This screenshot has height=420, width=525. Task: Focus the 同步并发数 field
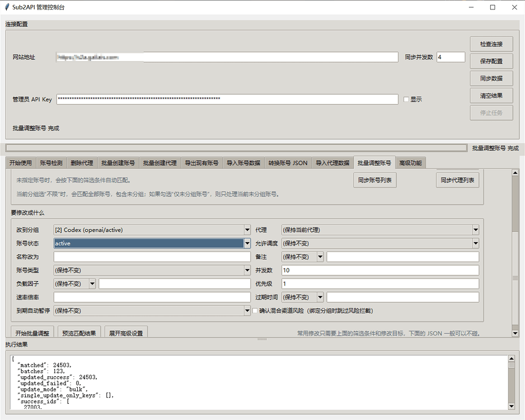pyautogui.click(x=451, y=57)
